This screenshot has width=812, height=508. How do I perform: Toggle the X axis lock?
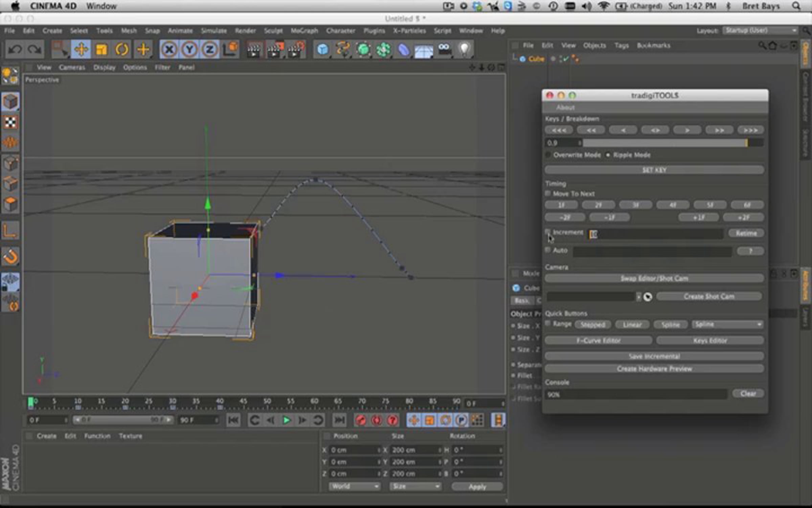(x=169, y=49)
